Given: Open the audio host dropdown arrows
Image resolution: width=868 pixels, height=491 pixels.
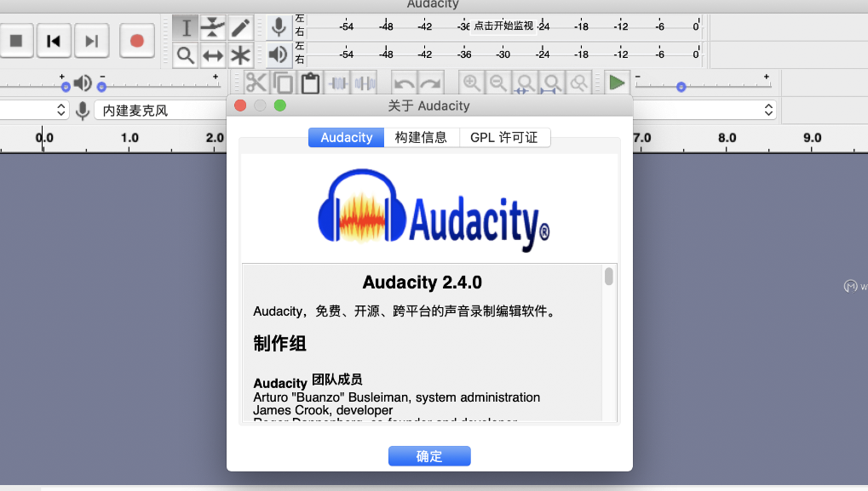Looking at the screenshot, I should click(60, 110).
